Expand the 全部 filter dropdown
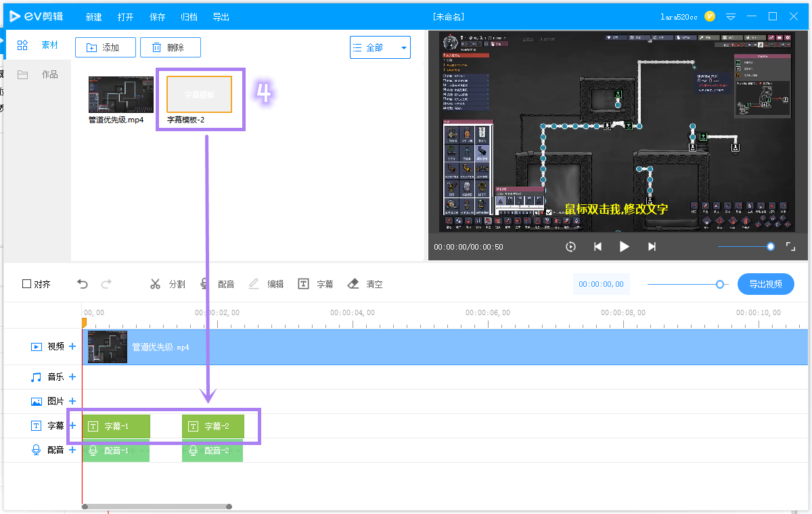This screenshot has width=812, height=514. (380, 47)
